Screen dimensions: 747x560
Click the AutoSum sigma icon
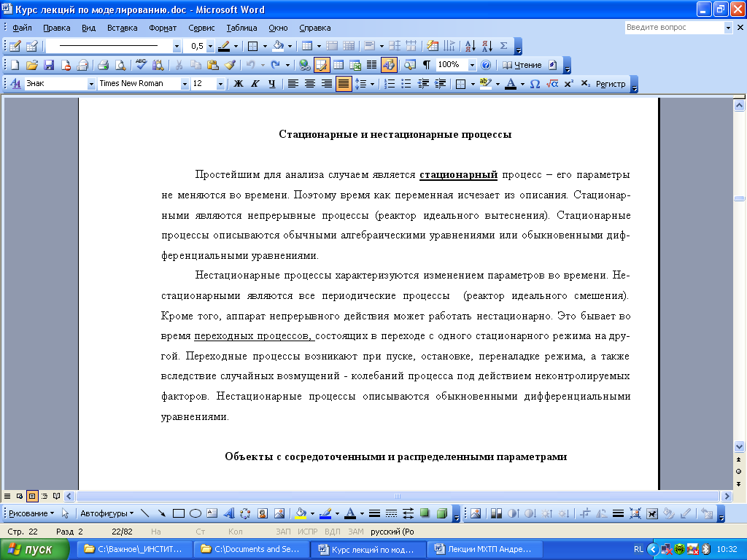503,46
